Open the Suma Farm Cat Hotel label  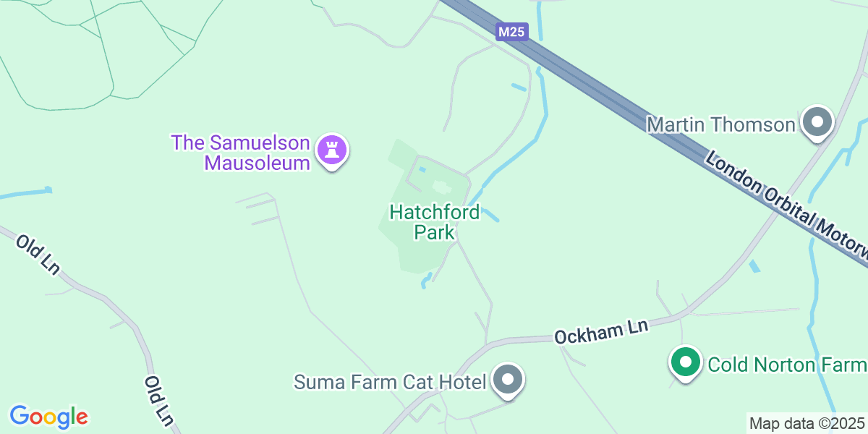click(390, 381)
